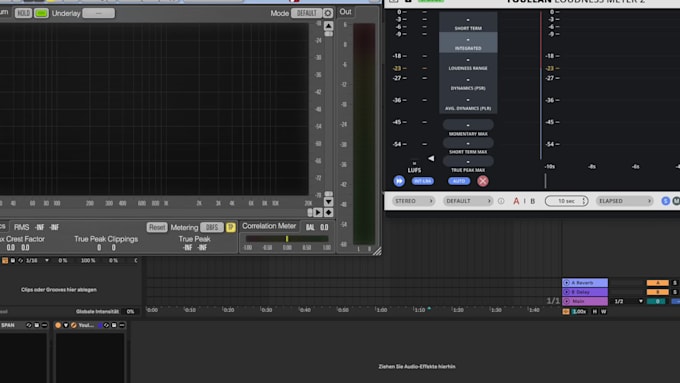Click the Reset button in SPAN statistics
The width and height of the screenshot is (680, 383).
pyautogui.click(x=157, y=227)
